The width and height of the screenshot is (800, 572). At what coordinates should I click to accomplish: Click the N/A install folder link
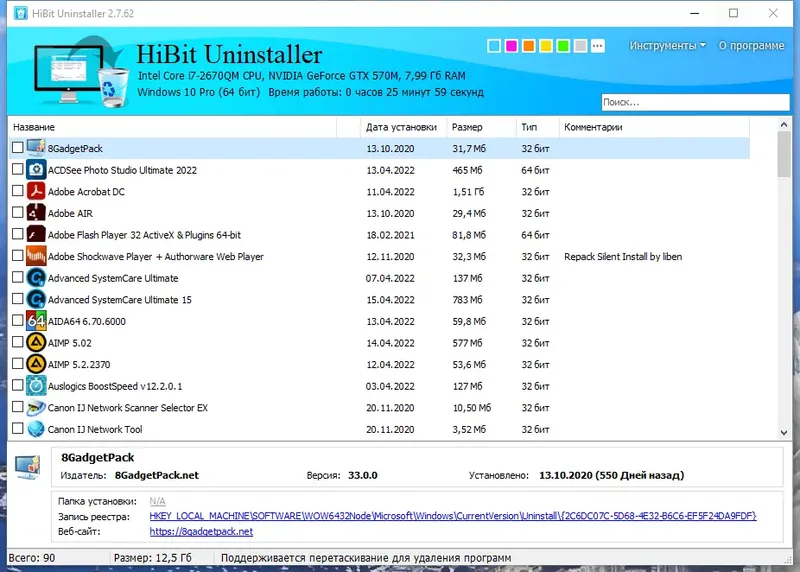point(157,501)
